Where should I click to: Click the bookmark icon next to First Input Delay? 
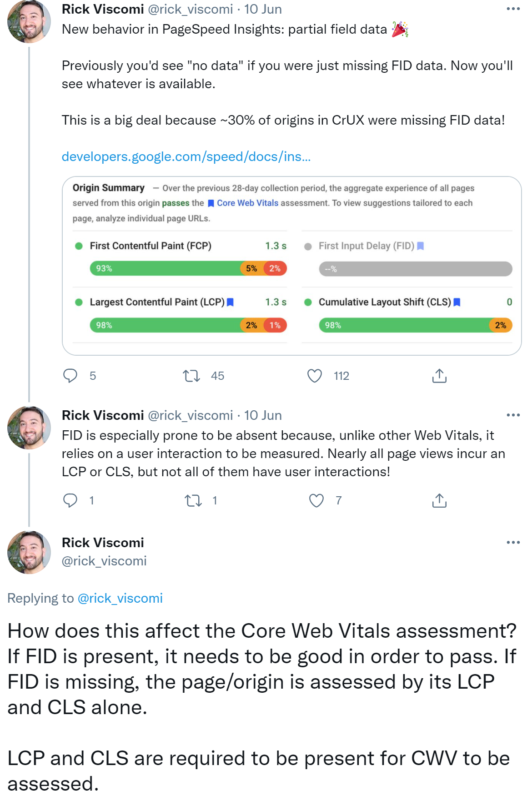[x=421, y=246]
